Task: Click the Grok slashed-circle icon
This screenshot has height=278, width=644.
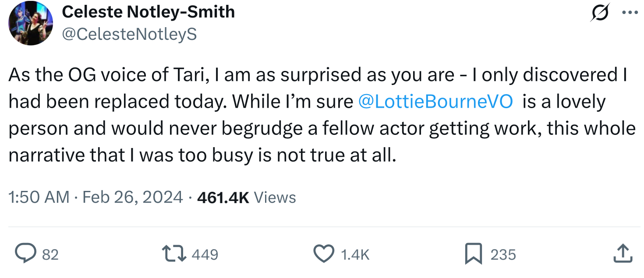Action: [x=600, y=13]
